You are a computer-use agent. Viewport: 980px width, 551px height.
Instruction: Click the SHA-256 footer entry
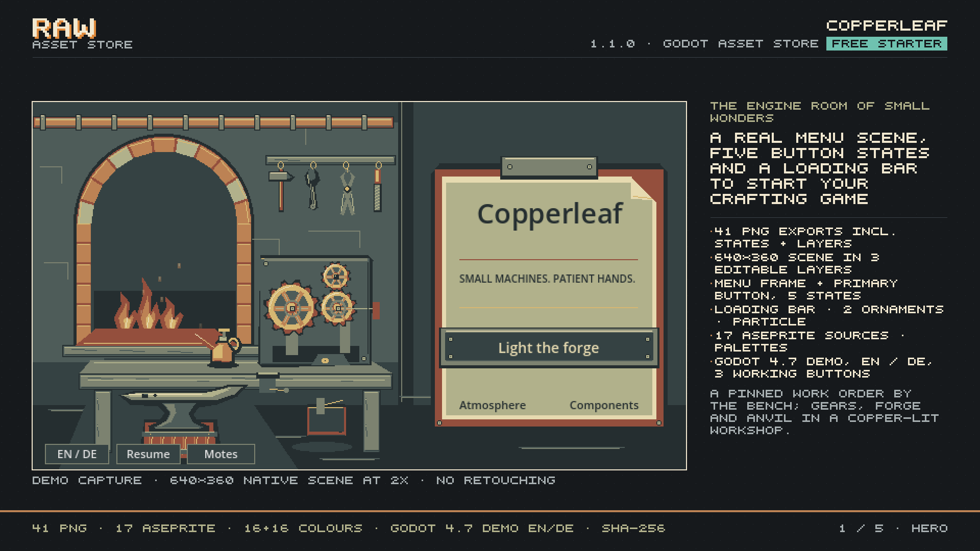633,529
